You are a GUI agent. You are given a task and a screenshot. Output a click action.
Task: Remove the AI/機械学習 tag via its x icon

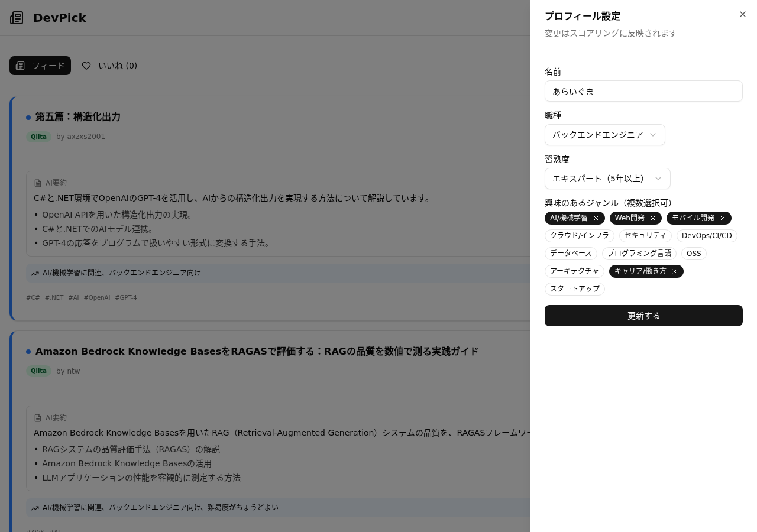pyautogui.click(x=596, y=218)
